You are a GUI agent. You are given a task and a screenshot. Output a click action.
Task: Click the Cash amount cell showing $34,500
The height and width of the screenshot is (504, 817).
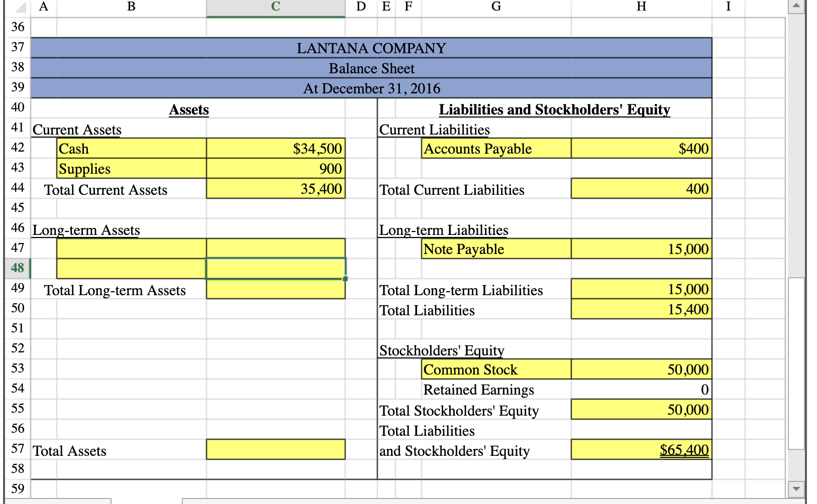(x=275, y=148)
